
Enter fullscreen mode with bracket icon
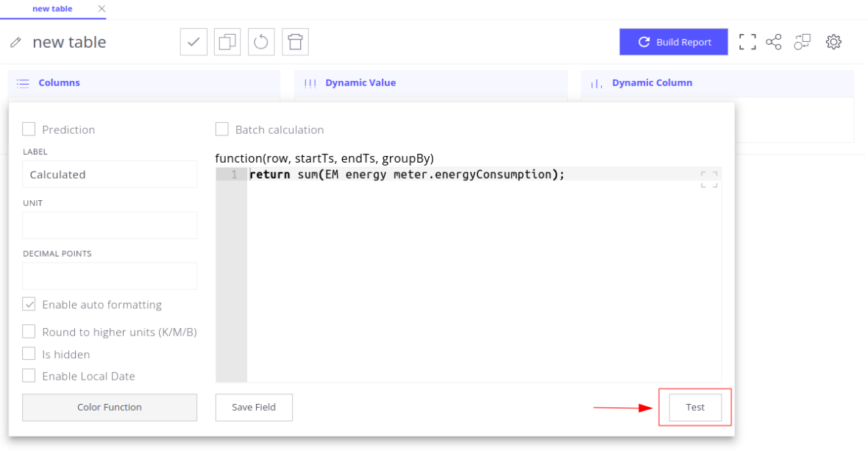pos(747,42)
